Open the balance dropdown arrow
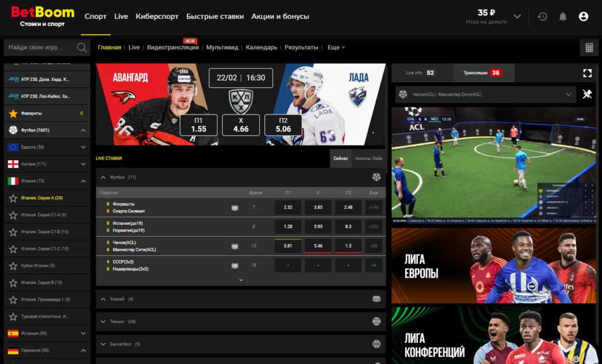This screenshot has width=602, height=364. point(517,16)
